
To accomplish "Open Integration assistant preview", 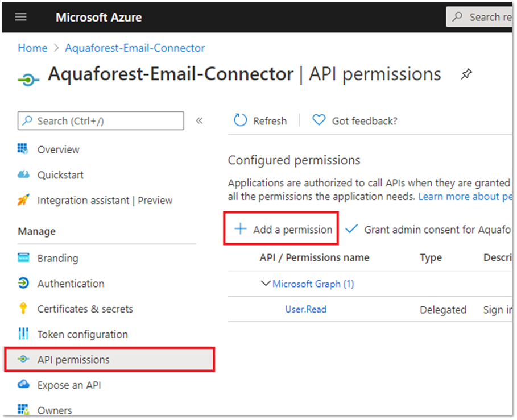I will pyautogui.click(x=105, y=200).
